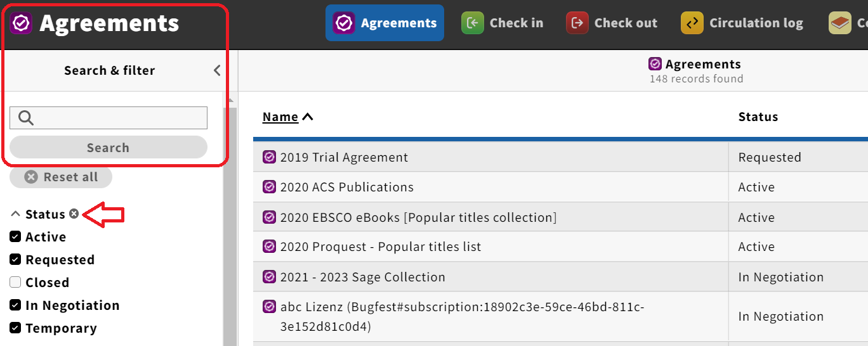The image size is (868, 346).
Task: Click the Agreements app icon in the header title
Action: (21, 23)
